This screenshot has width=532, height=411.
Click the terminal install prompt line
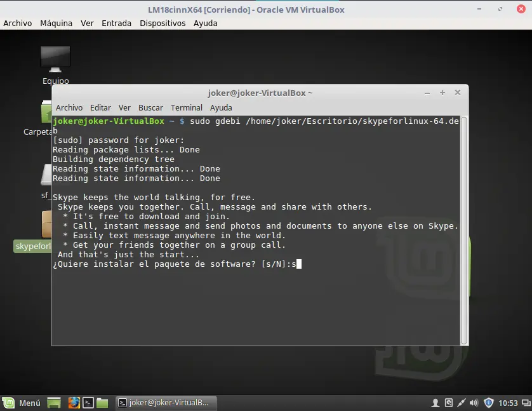pyautogui.click(x=177, y=264)
